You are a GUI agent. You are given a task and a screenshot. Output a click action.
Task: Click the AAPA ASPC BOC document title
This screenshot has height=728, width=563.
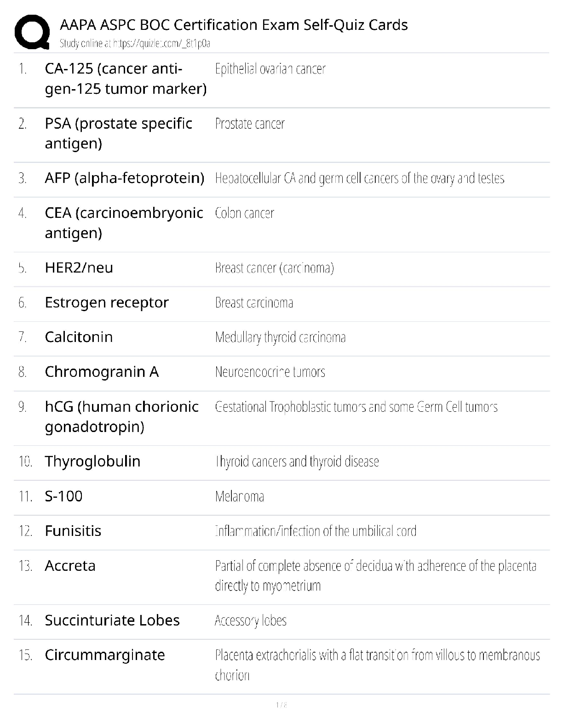point(234,25)
